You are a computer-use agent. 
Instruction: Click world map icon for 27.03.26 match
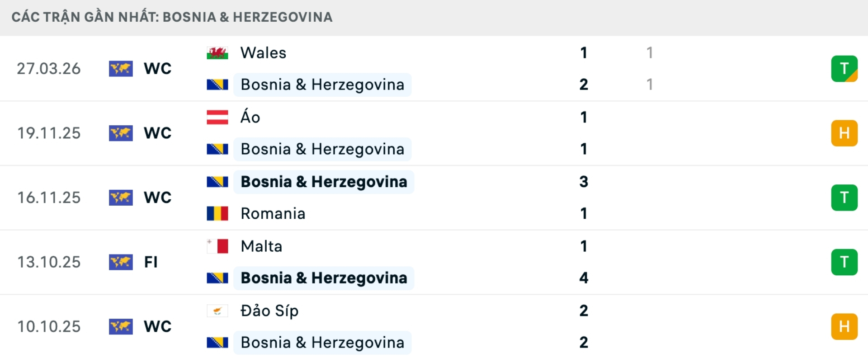point(121,69)
